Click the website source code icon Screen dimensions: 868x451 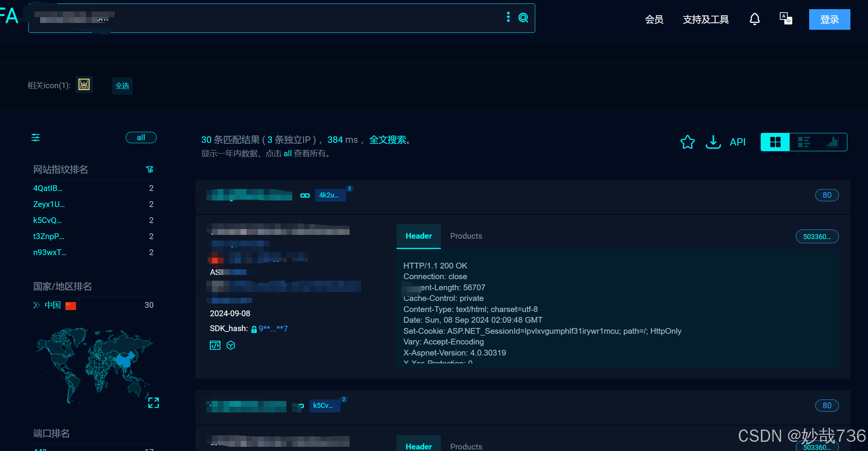click(215, 345)
